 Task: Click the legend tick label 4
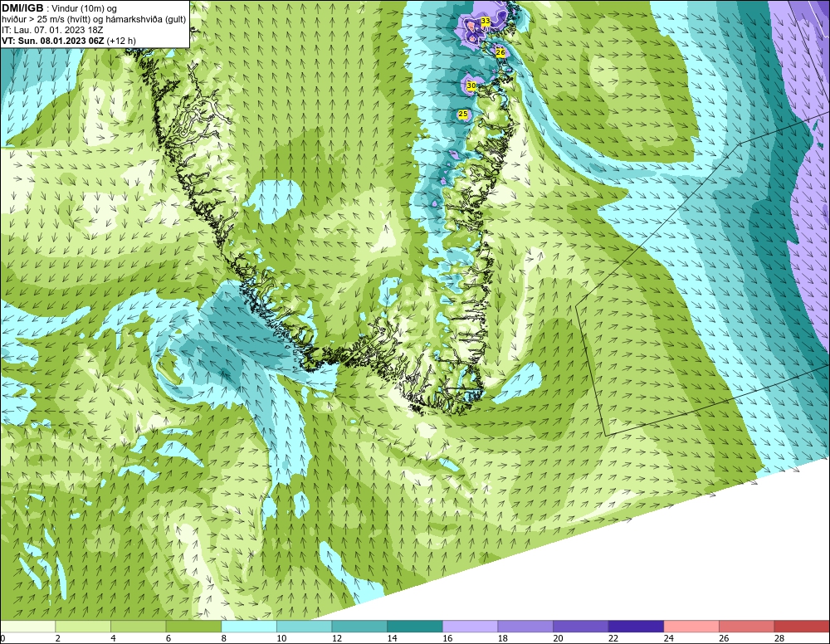click(x=113, y=638)
